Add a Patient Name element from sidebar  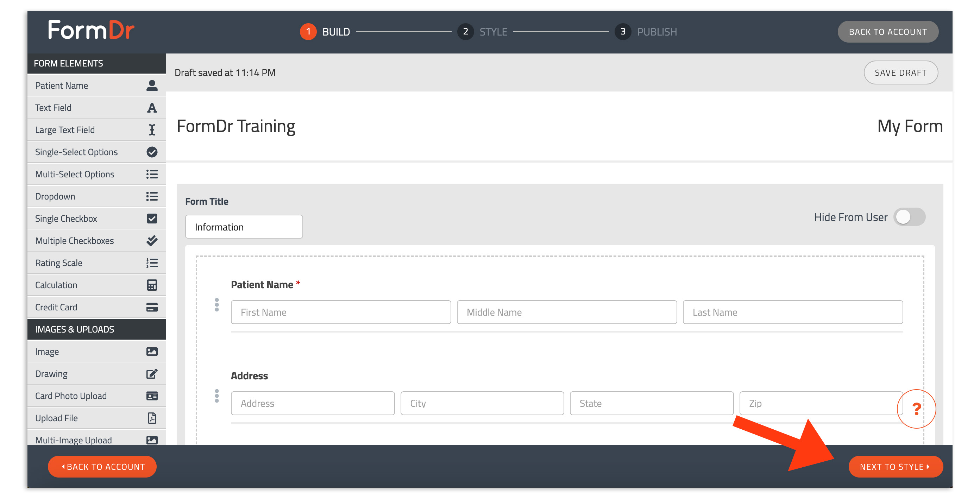click(x=97, y=86)
